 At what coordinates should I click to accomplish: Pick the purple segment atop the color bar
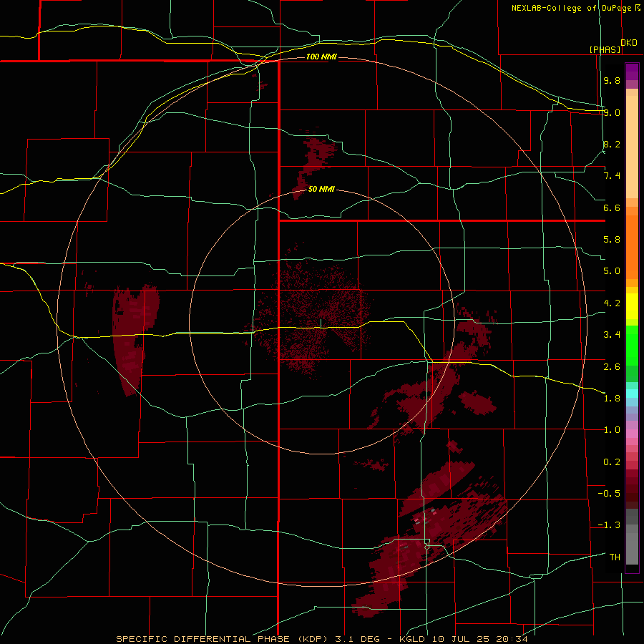pos(632,72)
